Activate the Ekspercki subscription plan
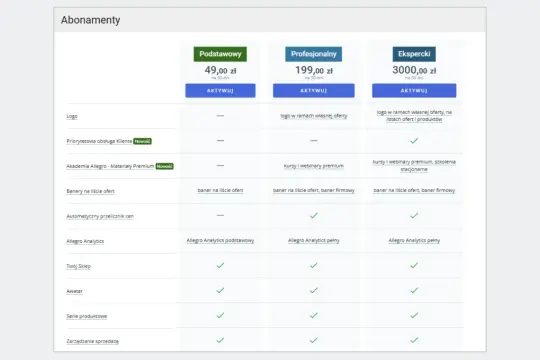Screen dimensions: 540x360 click(414, 91)
